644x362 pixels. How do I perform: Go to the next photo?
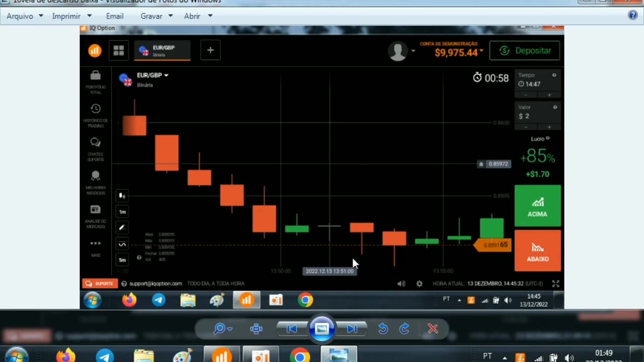click(352, 329)
